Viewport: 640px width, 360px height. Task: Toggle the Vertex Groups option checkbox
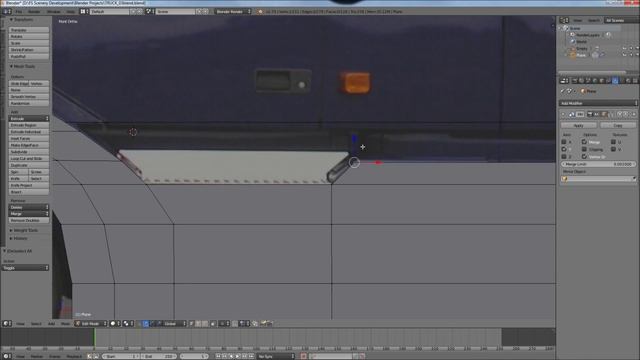tap(584, 157)
